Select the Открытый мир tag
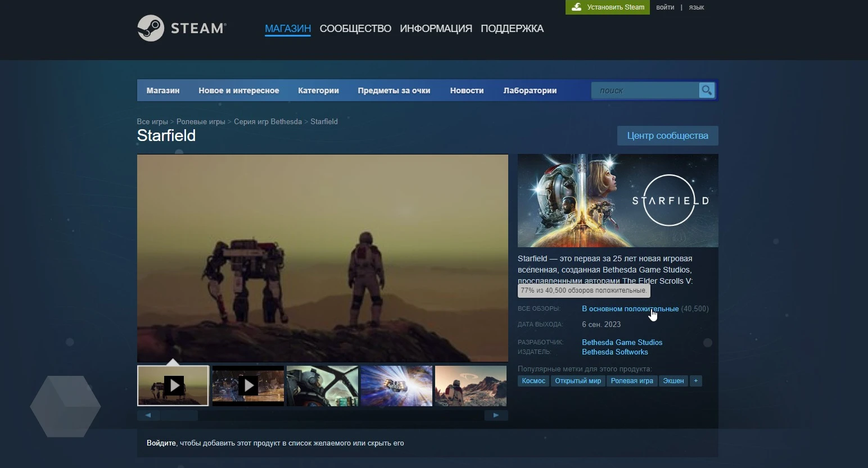This screenshot has width=868, height=468. [578, 381]
